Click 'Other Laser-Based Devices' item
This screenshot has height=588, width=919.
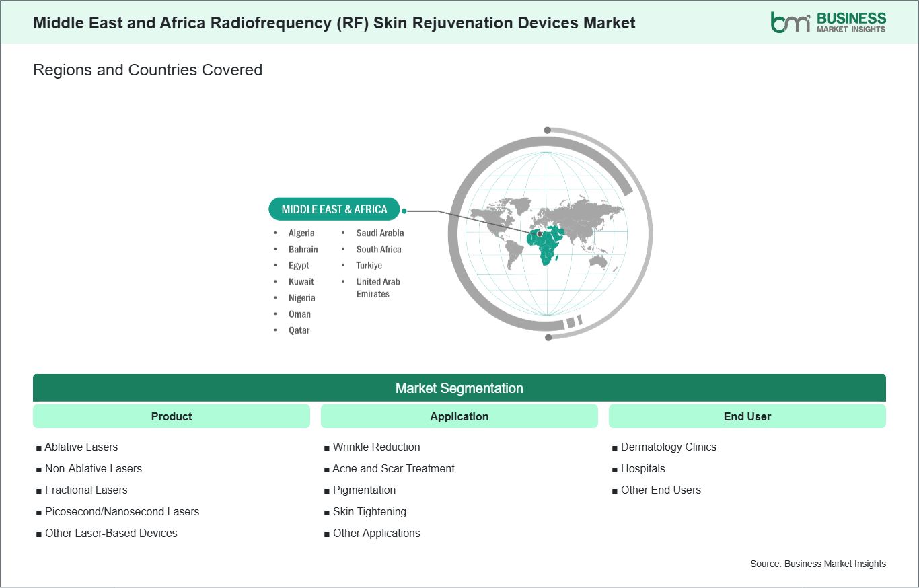tap(111, 533)
